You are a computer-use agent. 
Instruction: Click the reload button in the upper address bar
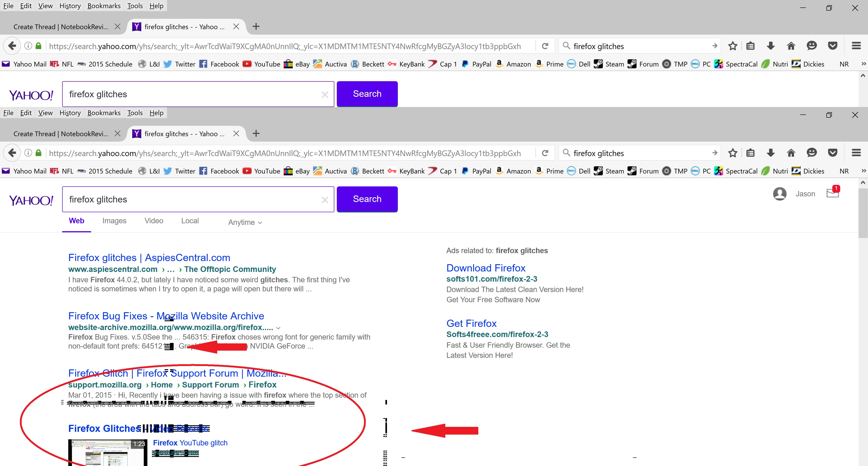tap(545, 46)
